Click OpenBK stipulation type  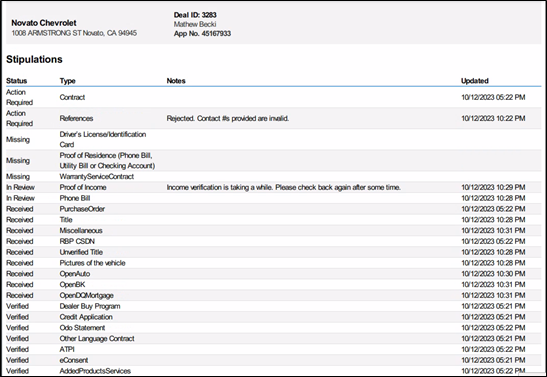[x=72, y=285]
